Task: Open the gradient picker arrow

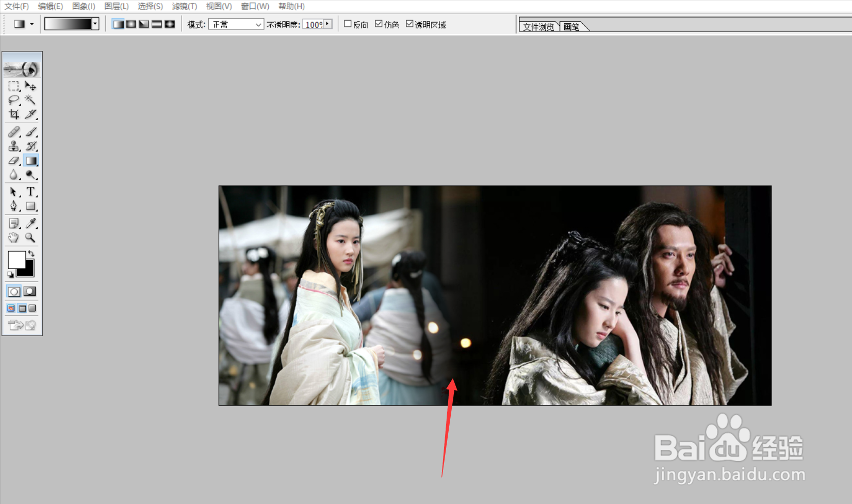Action: tap(95, 24)
